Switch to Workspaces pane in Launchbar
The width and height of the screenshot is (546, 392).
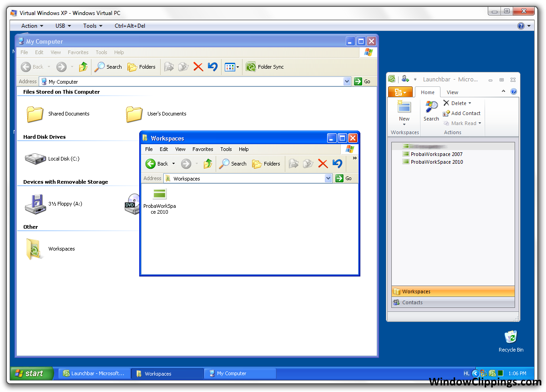point(453,291)
